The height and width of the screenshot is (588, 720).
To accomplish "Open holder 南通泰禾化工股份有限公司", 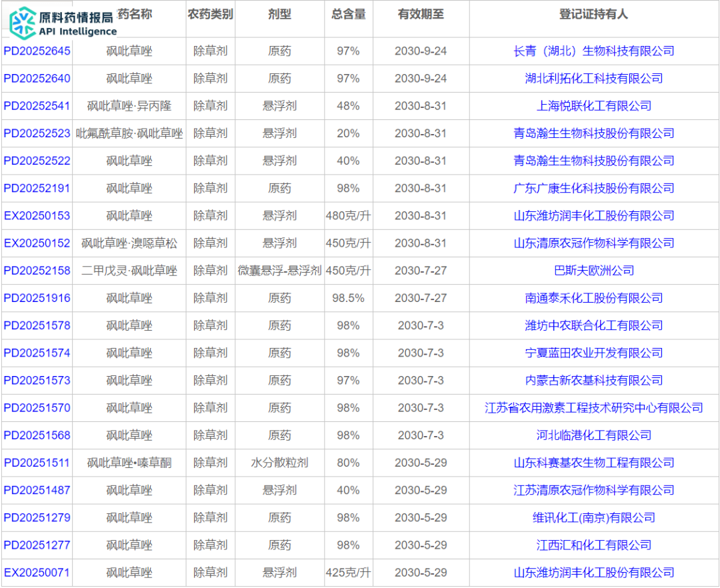I will (x=594, y=299).
